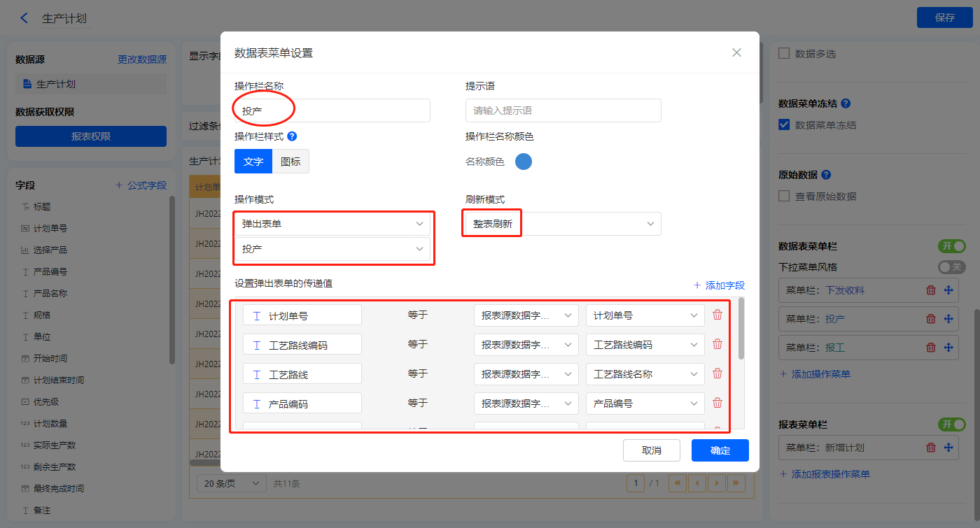The height and width of the screenshot is (528, 980).
Task: Click help icon beside 数据菜单冻结
Action: click(x=846, y=104)
